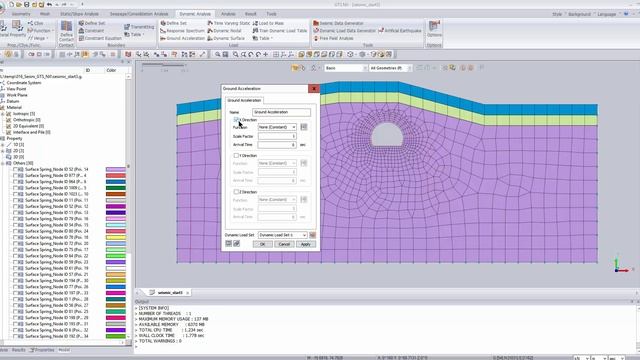Enable the Y Direction checkbox
The image size is (640, 360).
236,156
